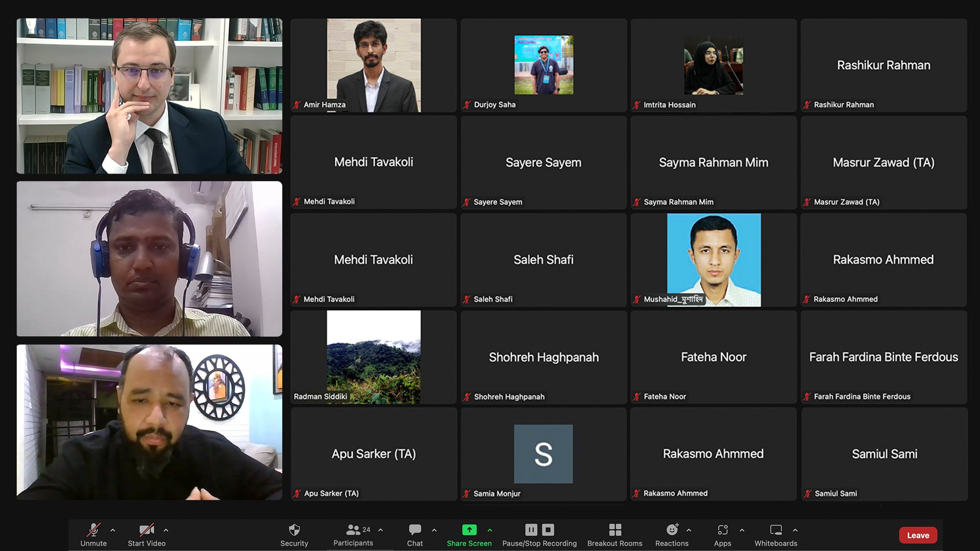Toggle Start Video camera icon
The width and height of the screenshot is (980, 551).
click(146, 530)
